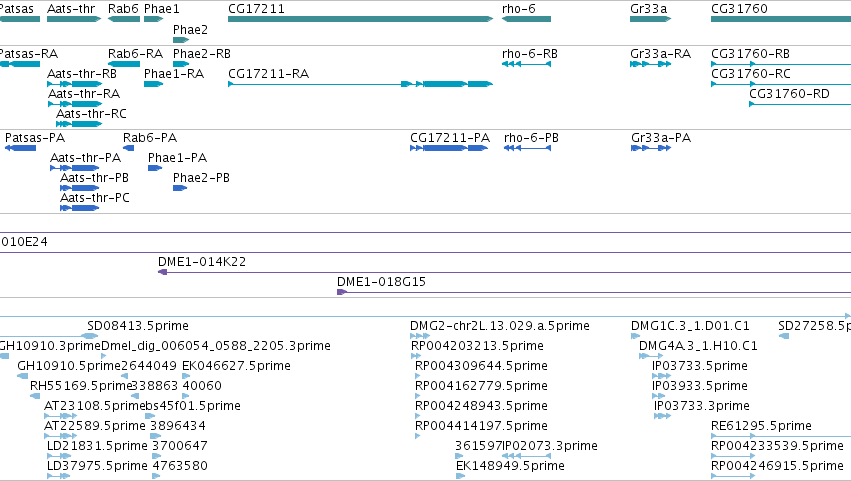
Task: Select the Rab6-PA protein label
Action: (x=150, y=138)
